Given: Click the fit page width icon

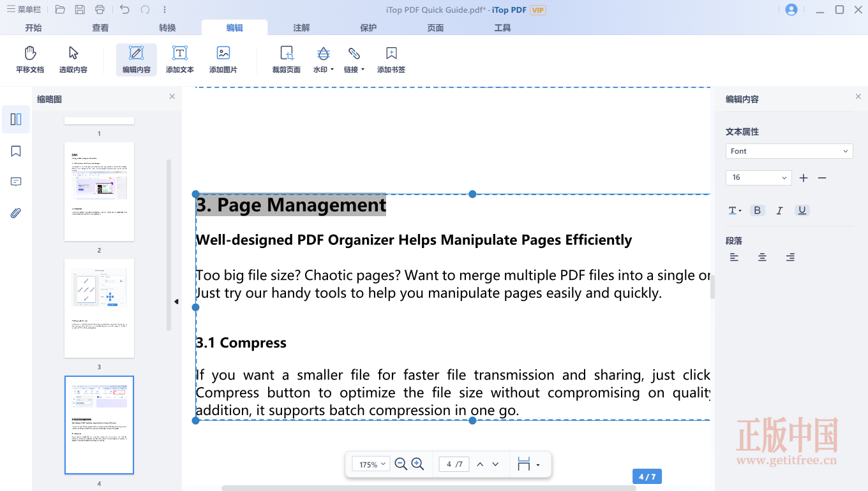Looking at the screenshot, I should [524, 464].
